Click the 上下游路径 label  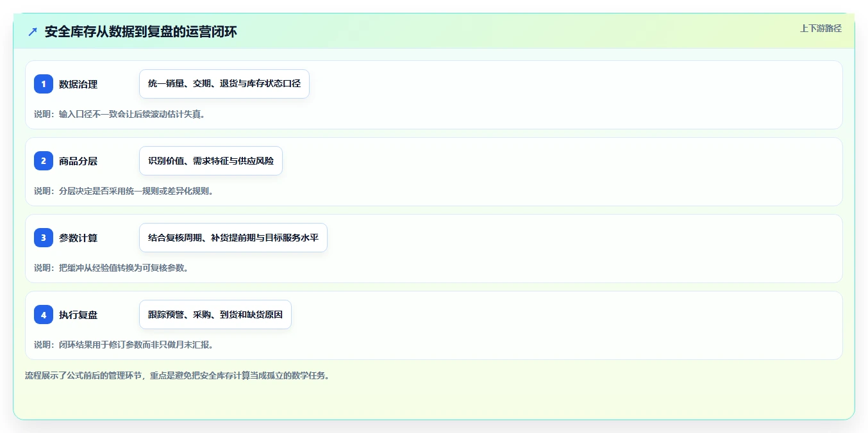[821, 28]
